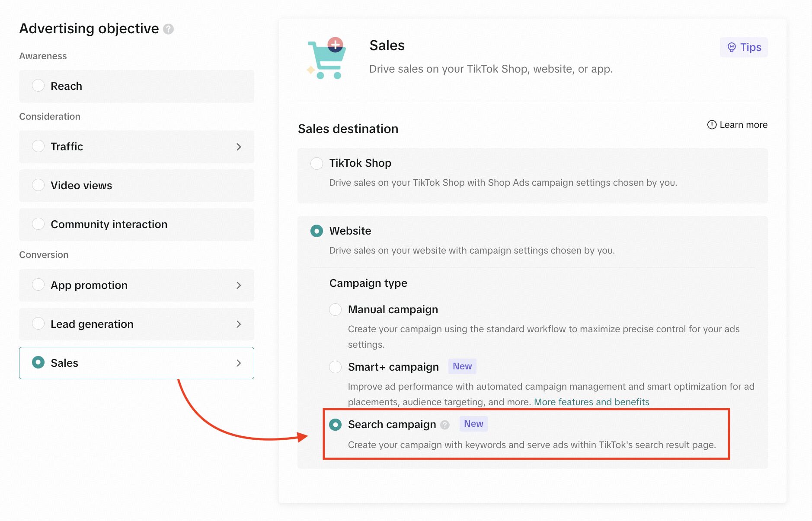Image resolution: width=812 pixels, height=521 pixels.
Task: Click the Manual campaign description text
Action: (544, 337)
